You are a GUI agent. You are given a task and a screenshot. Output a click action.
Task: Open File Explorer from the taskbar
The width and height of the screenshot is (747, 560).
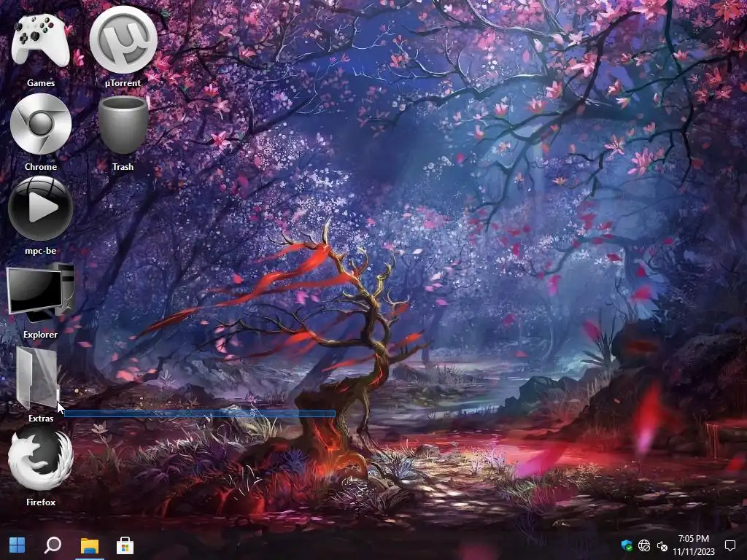pyautogui.click(x=90, y=545)
